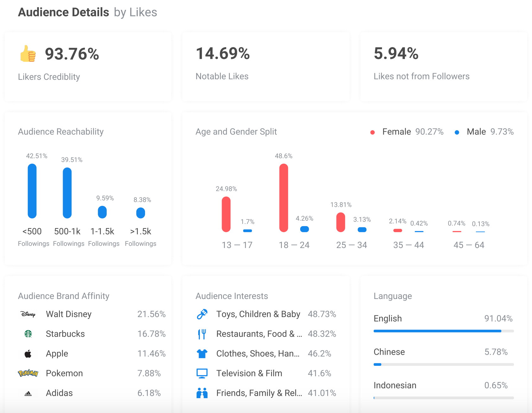Image resolution: width=532 pixels, height=413 pixels.
Task: Click the Walt Disney brand name
Action: [69, 314]
